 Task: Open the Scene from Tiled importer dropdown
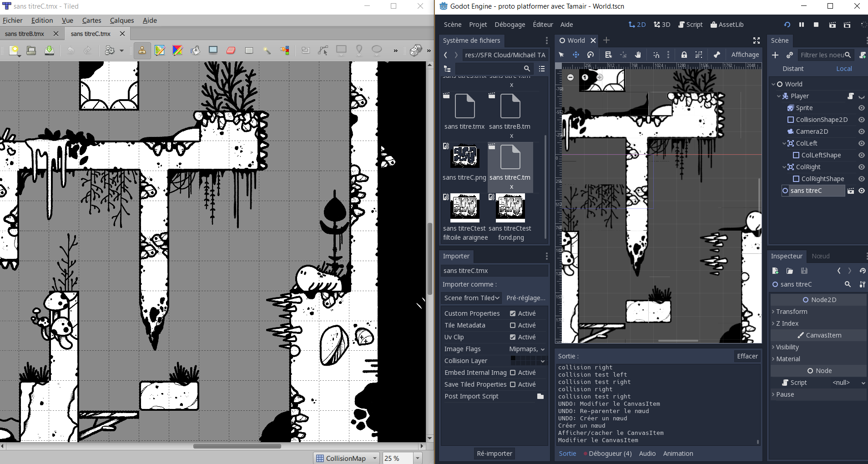tap(471, 298)
